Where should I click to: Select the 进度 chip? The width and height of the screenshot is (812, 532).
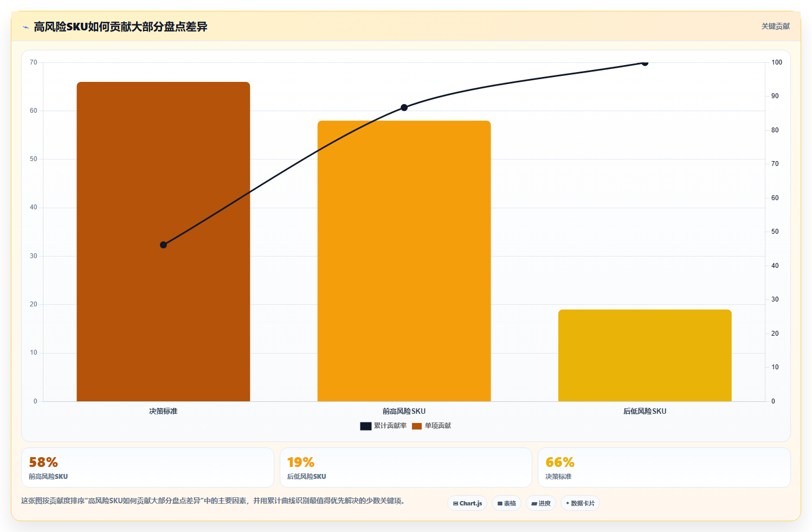tap(541, 503)
